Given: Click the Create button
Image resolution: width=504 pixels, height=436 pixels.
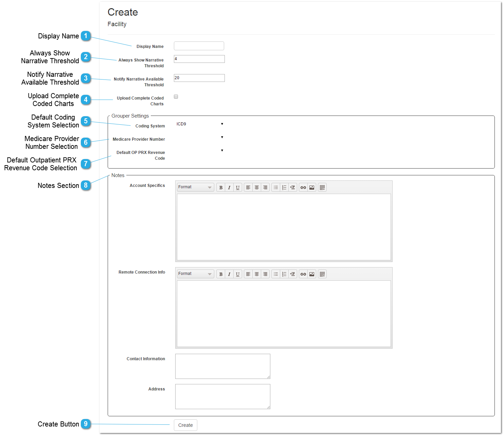Looking at the screenshot, I should (x=185, y=425).
